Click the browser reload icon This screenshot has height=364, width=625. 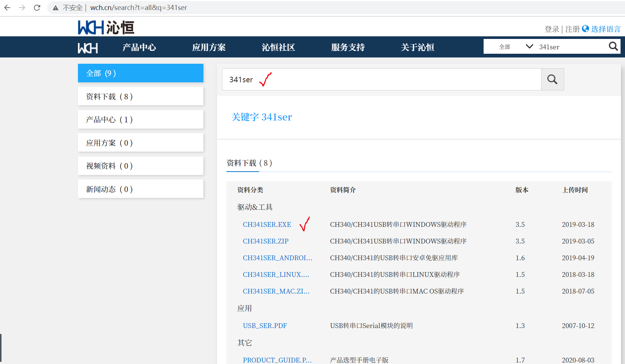coord(37,7)
